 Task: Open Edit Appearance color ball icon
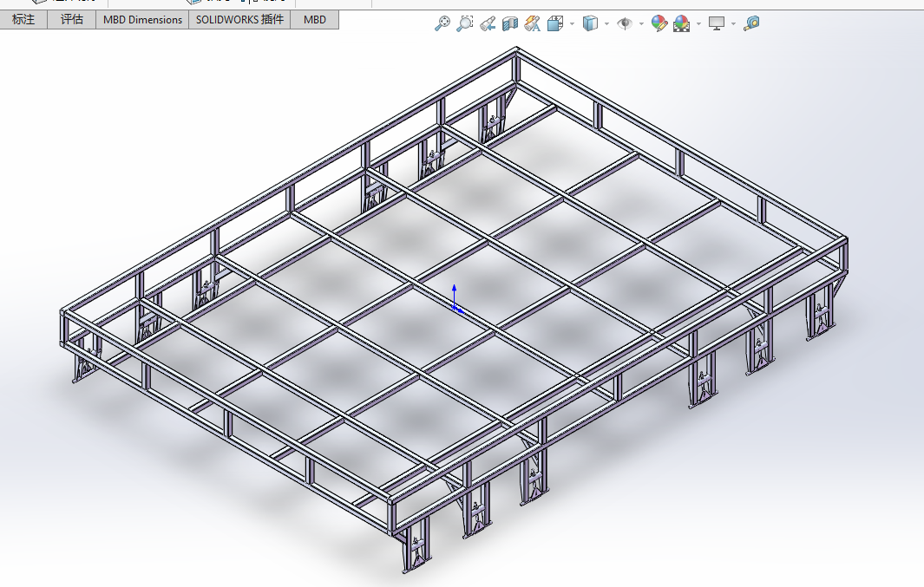point(659,24)
